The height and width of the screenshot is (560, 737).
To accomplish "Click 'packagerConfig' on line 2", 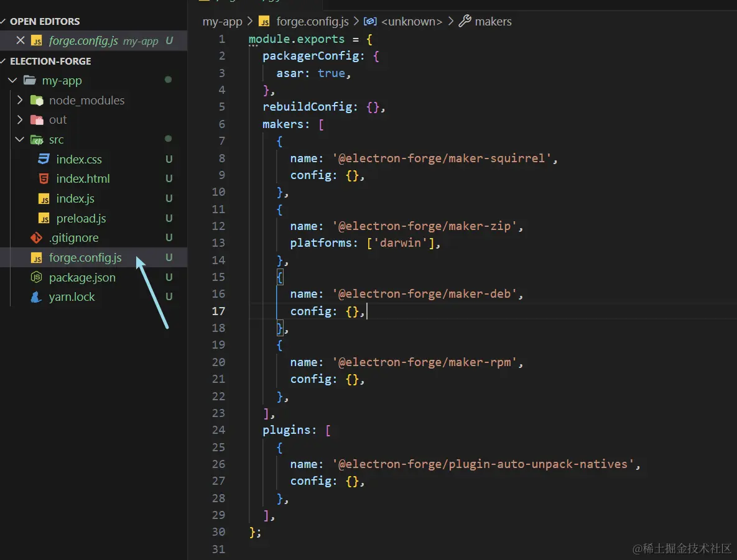I will pyautogui.click(x=310, y=56).
